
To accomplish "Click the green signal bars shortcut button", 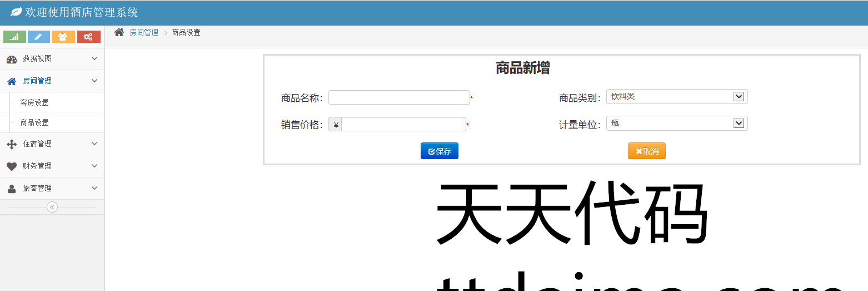I will coord(14,37).
